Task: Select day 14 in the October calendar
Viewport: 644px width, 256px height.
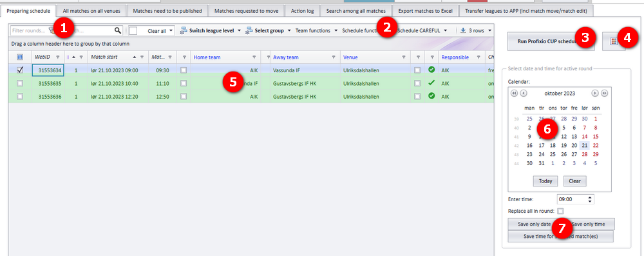Action: [585, 137]
